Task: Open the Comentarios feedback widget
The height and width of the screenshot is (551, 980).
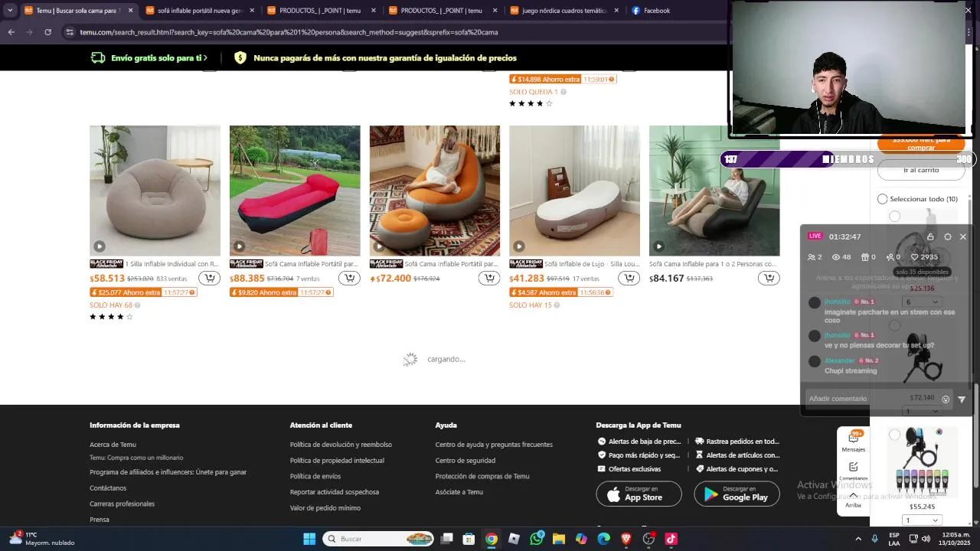Action: tap(853, 471)
